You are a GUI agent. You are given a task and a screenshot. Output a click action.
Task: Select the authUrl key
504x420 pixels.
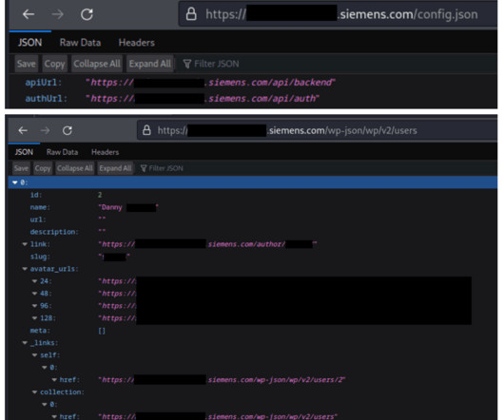pyautogui.click(x=46, y=98)
